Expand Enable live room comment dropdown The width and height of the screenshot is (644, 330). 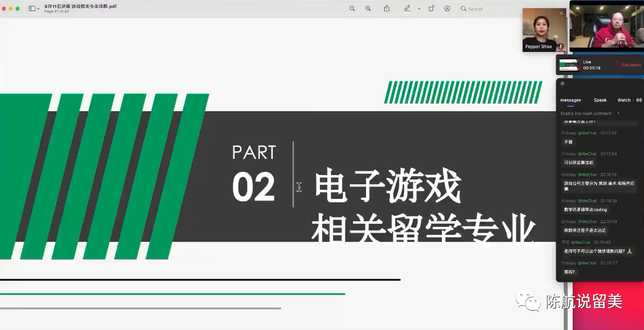(618, 114)
